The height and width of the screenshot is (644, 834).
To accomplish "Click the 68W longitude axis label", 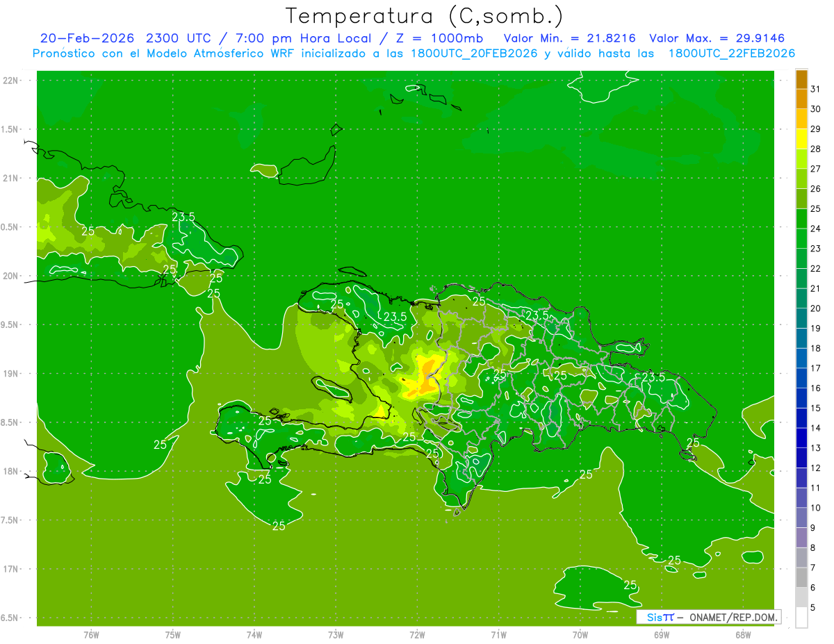I will [x=743, y=635].
